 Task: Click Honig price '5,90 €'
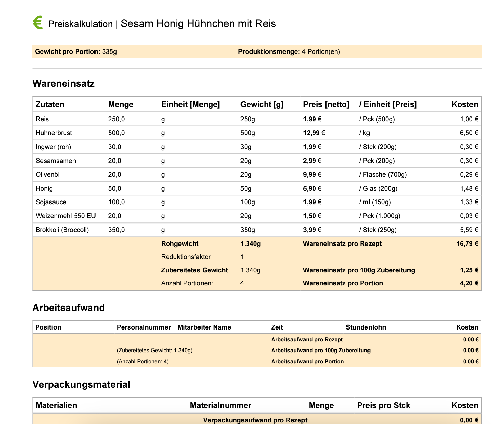(x=312, y=189)
